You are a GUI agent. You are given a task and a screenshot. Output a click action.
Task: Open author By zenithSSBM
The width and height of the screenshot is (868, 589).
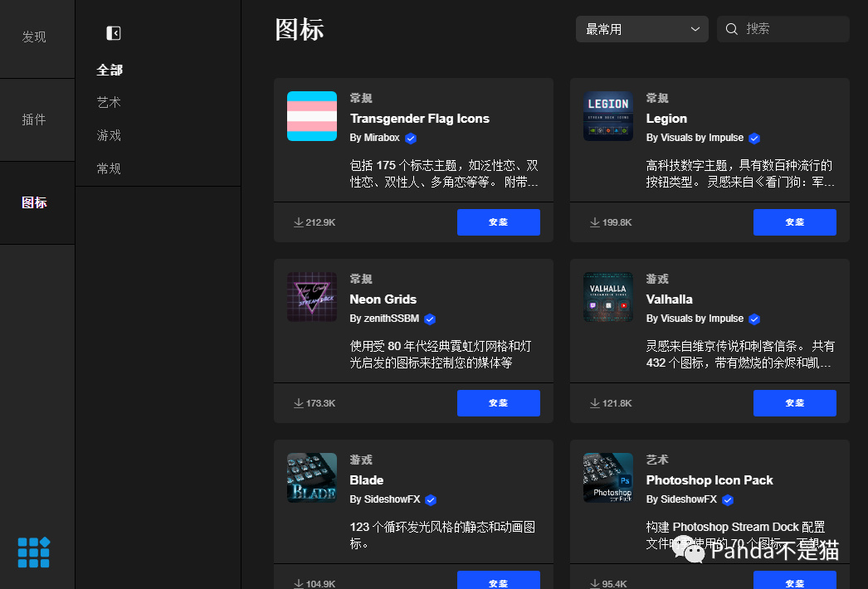384,319
